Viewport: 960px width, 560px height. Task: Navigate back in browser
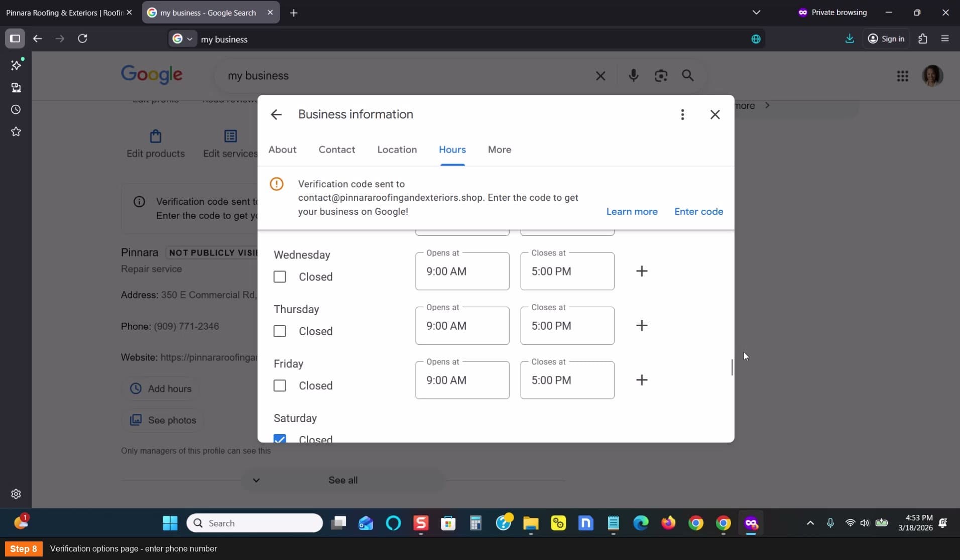coord(38,39)
